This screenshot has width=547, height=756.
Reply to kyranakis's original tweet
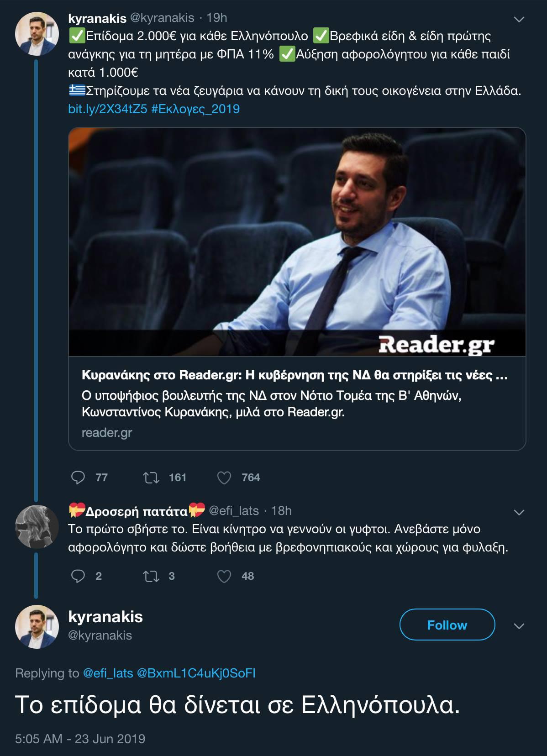pos(79,478)
